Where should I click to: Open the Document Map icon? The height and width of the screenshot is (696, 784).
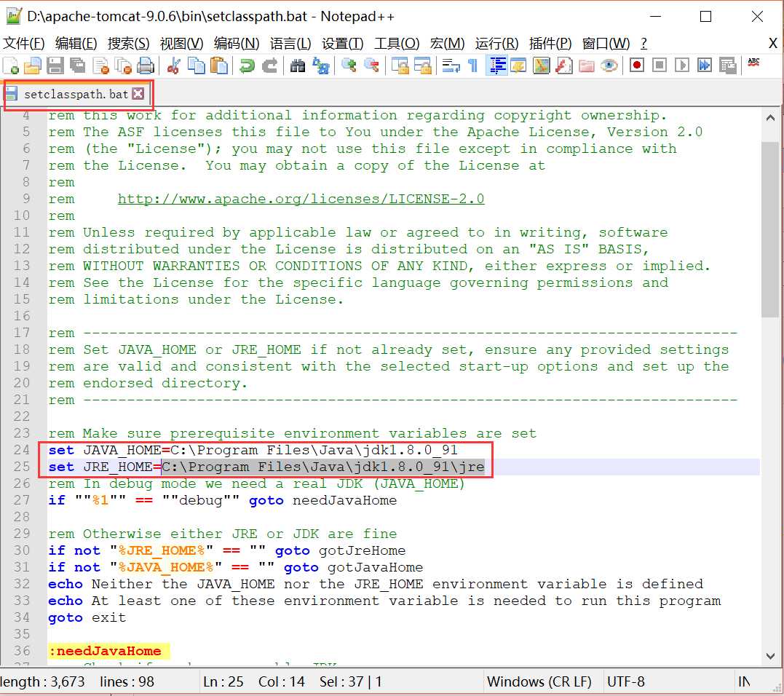[541, 66]
